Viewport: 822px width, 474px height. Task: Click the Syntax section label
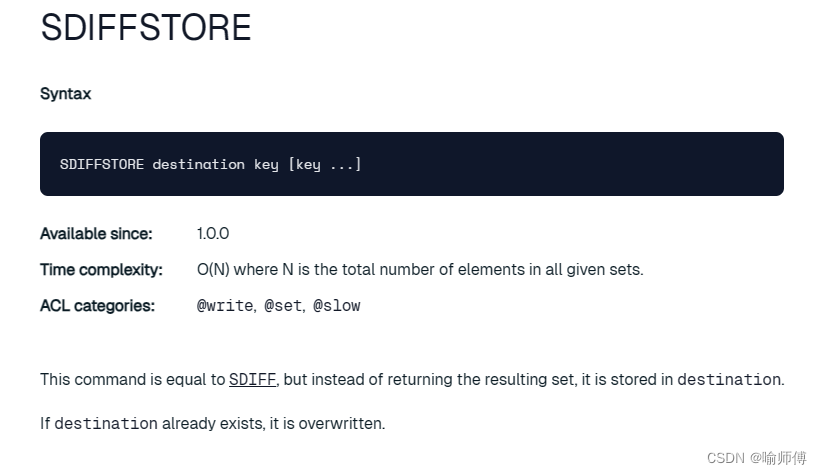tap(66, 94)
